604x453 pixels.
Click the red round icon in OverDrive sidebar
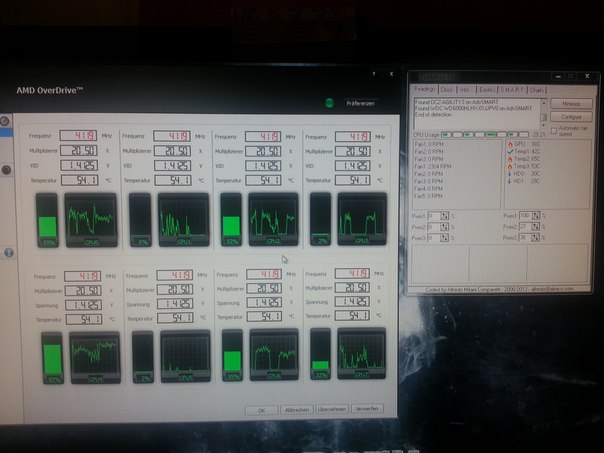point(6,169)
